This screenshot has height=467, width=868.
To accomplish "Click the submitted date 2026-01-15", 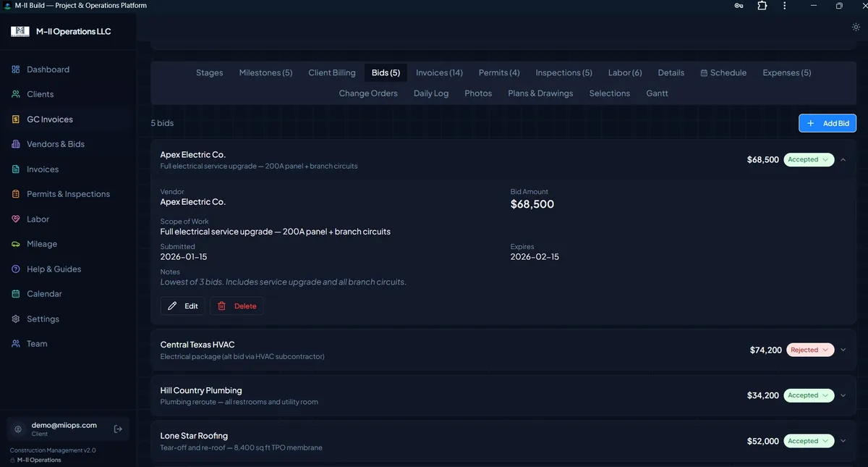I will pyautogui.click(x=184, y=257).
